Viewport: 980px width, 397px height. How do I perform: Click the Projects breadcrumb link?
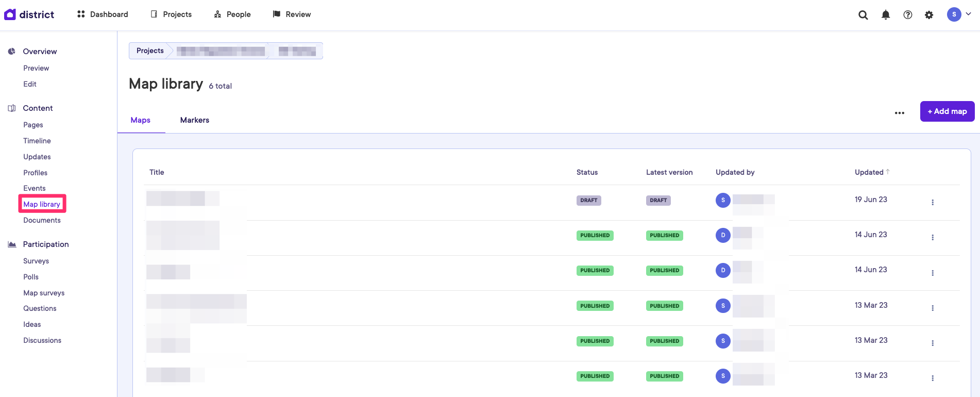(x=150, y=51)
